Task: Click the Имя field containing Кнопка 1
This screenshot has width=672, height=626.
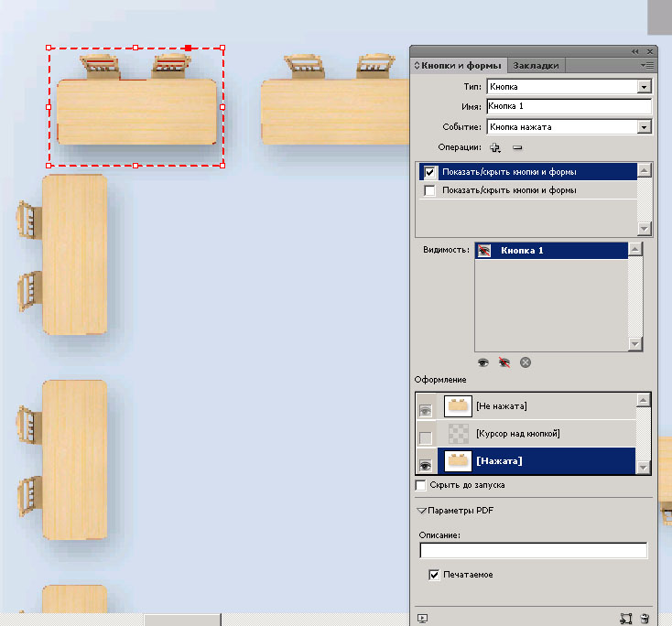Action: coord(569,106)
